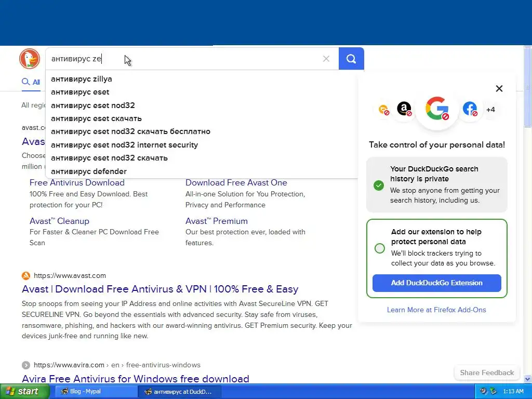This screenshot has height=399, width=532.
Task: Clear the search box with the X
Action: click(x=326, y=59)
